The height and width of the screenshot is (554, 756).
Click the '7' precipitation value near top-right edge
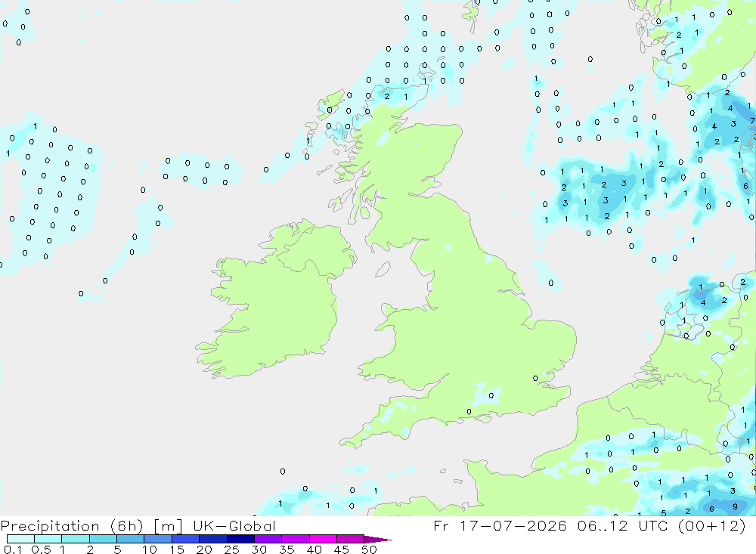click(752, 120)
